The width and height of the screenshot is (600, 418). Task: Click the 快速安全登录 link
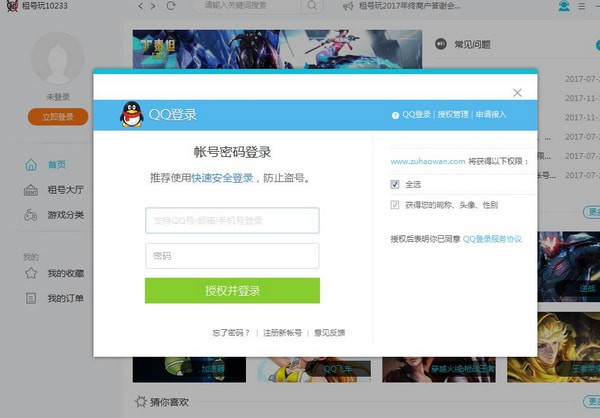click(222, 178)
